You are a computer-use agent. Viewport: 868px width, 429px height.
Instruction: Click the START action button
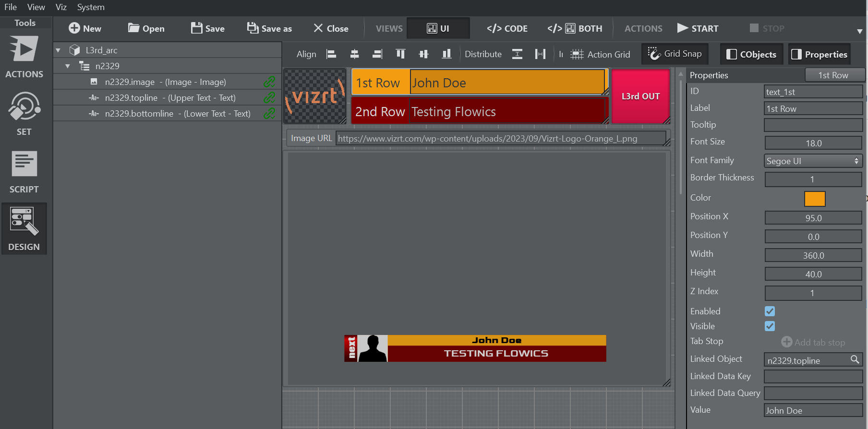[x=698, y=29]
